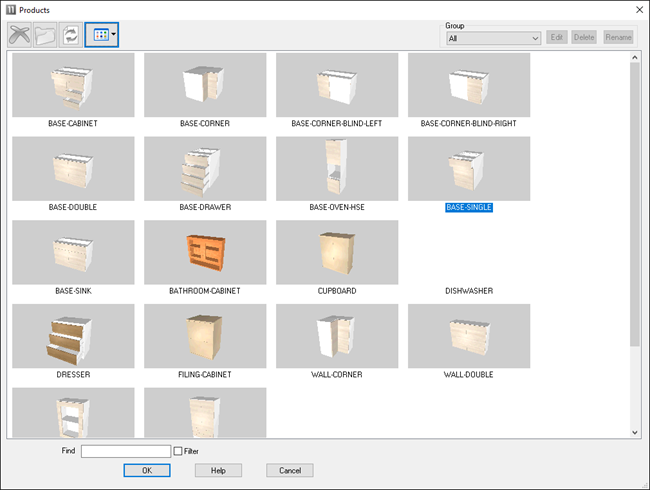The image size is (650, 490).
Task: Select the BASE-CABINET product thumbnail
Action: (x=73, y=85)
